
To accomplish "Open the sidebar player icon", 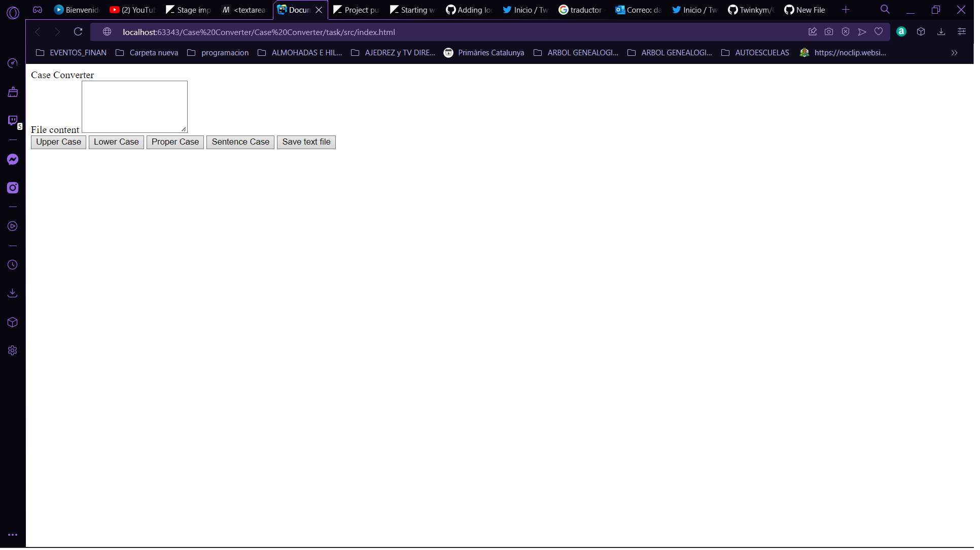I will pos(13,227).
